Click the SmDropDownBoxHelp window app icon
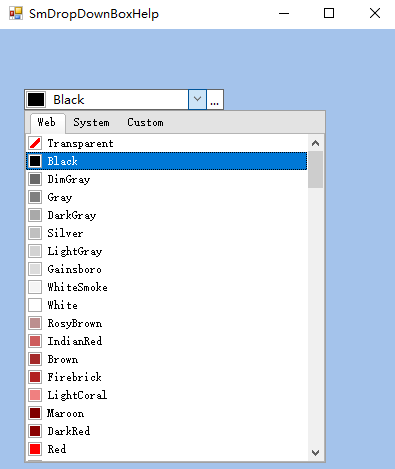The image size is (395, 469). pyautogui.click(x=16, y=14)
